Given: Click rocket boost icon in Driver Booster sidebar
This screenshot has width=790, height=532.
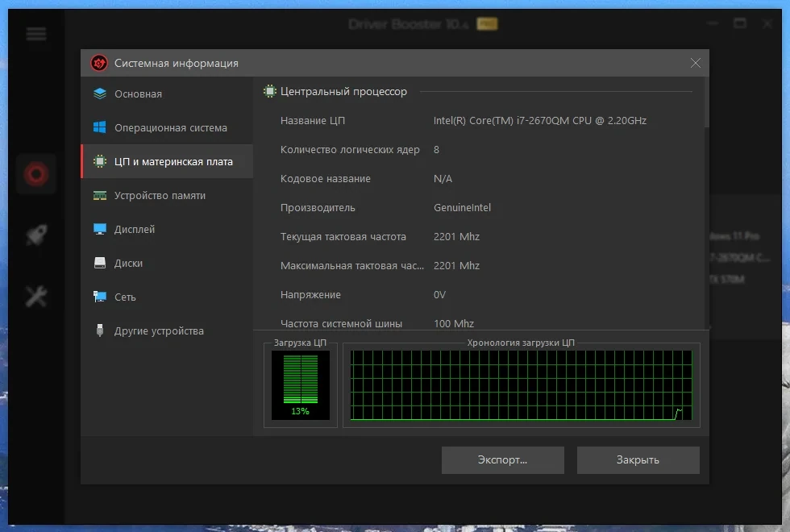Looking at the screenshot, I should tap(36, 235).
